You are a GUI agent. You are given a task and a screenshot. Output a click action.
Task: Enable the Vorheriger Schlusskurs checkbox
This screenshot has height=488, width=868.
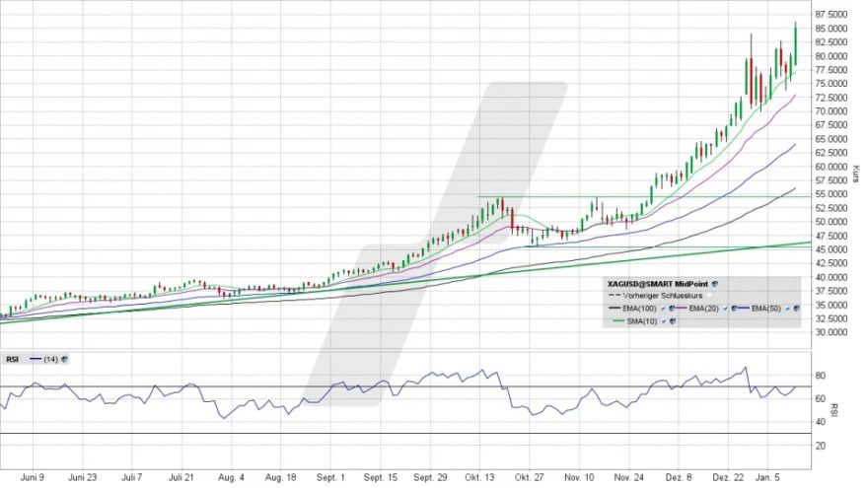coord(708,296)
